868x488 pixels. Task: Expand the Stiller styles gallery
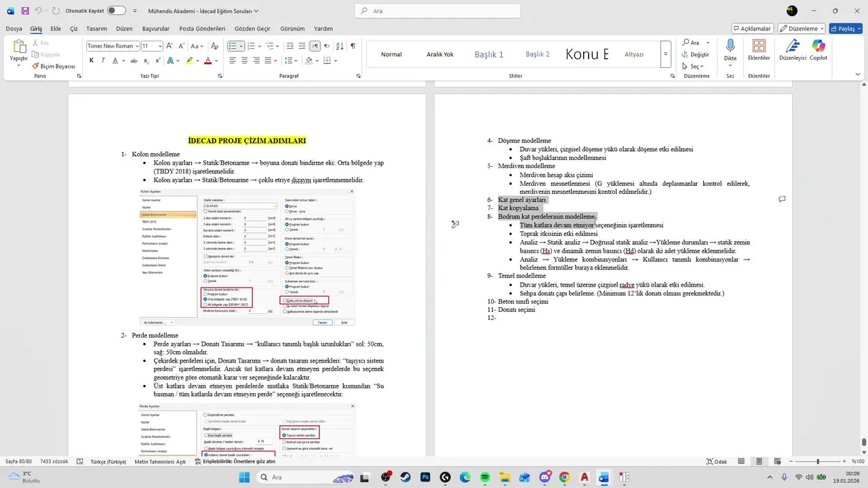[x=666, y=54]
